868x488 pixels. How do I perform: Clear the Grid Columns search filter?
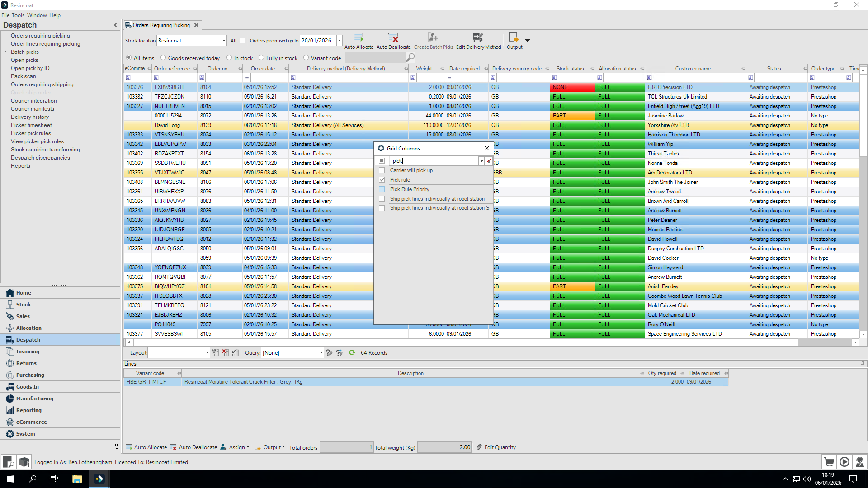489,161
